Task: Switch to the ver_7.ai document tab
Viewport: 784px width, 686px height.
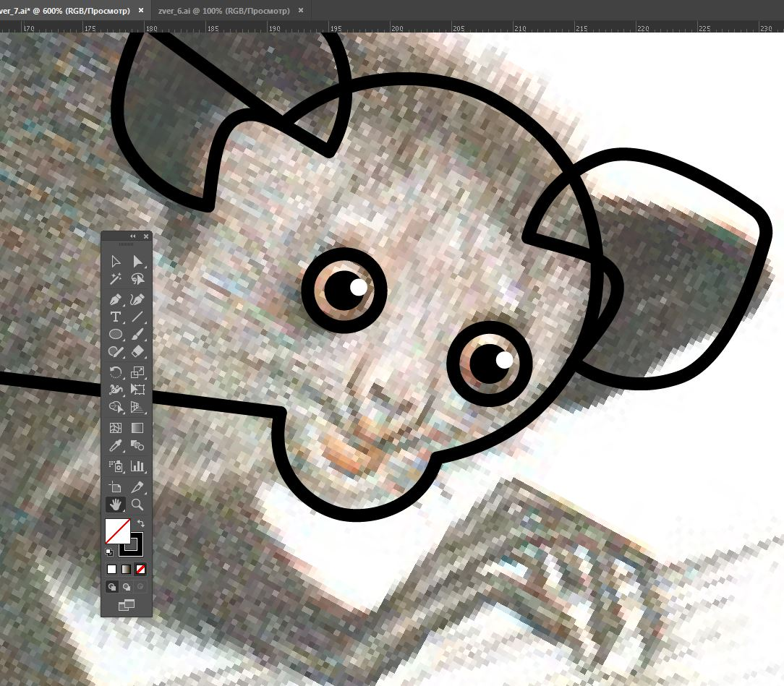Action: tap(65, 11)
